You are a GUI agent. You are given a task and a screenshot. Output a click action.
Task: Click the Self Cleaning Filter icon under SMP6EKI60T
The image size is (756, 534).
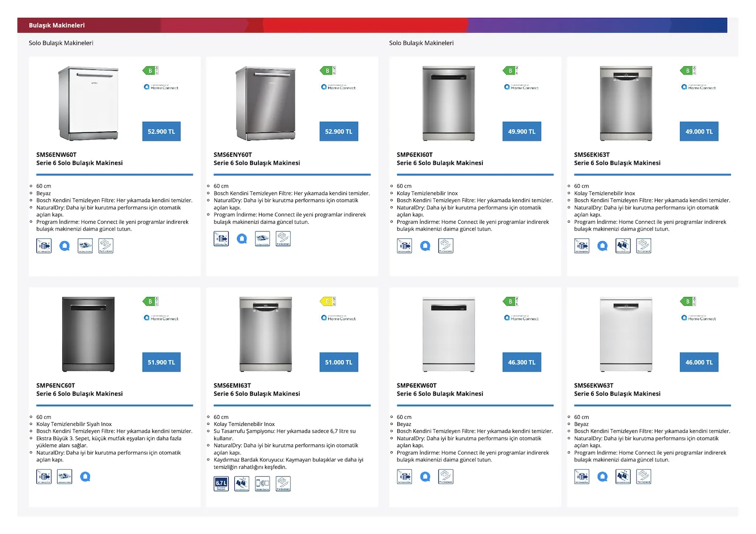tap(404, 246)
